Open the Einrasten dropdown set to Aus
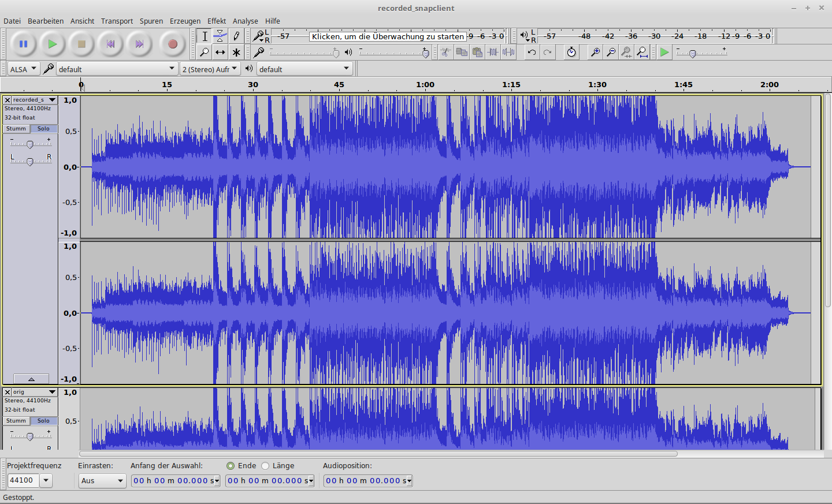Image resolution: width=832 pixels, height=504 pixels. pos(102,480)
